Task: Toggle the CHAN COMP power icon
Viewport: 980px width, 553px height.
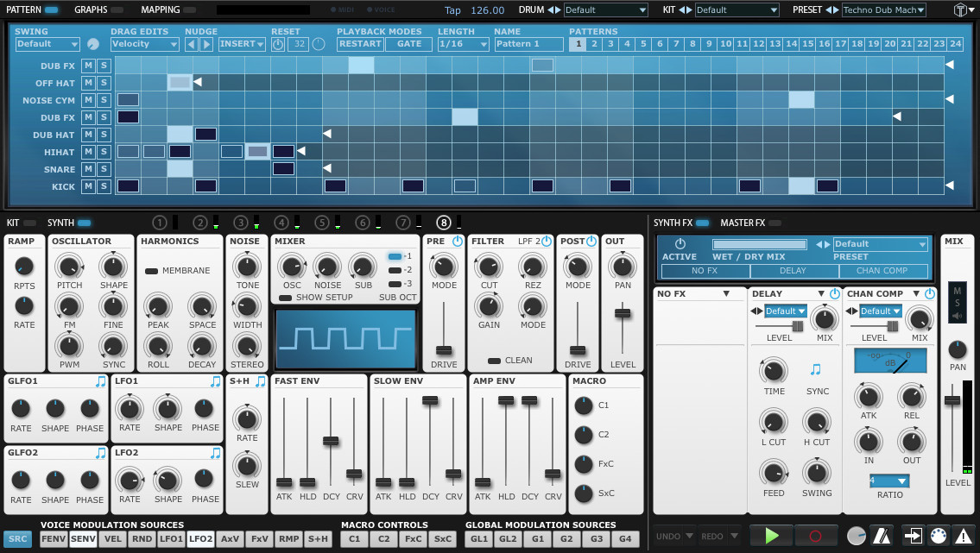Action: click(929, 293)
